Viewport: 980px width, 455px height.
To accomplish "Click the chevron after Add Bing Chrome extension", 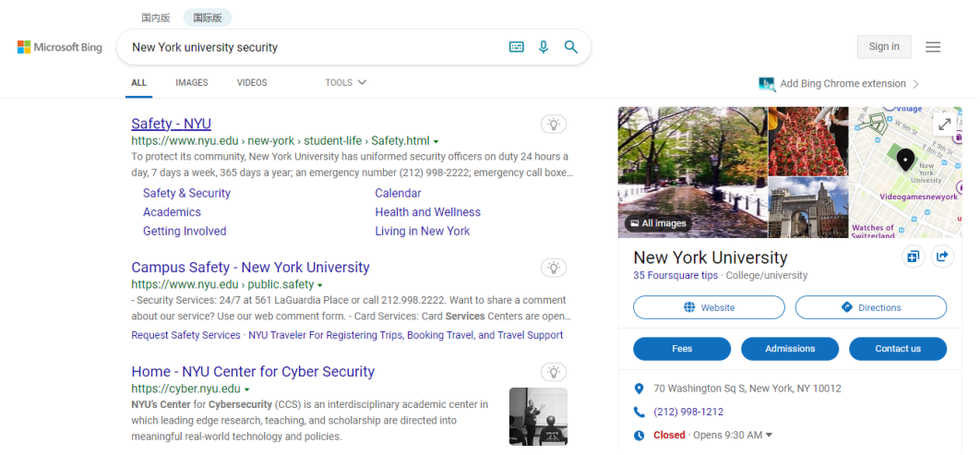I will click(x=916, y=84).
